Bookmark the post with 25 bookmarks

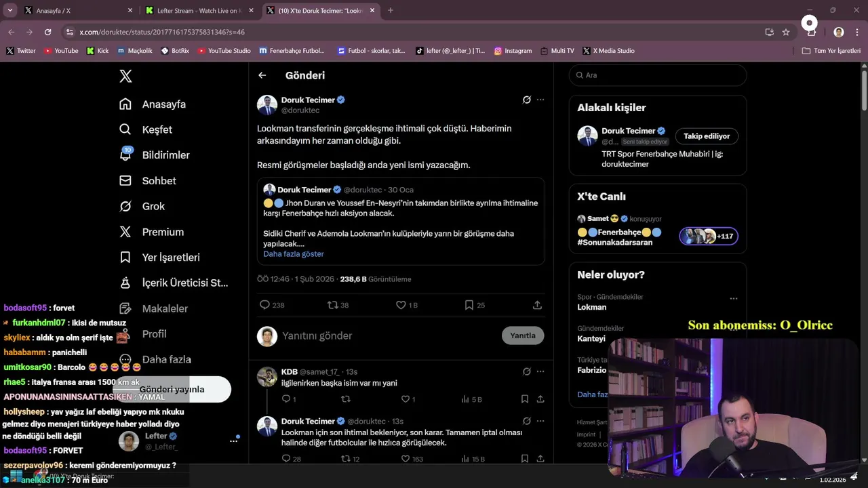click(x=475, y=305)
